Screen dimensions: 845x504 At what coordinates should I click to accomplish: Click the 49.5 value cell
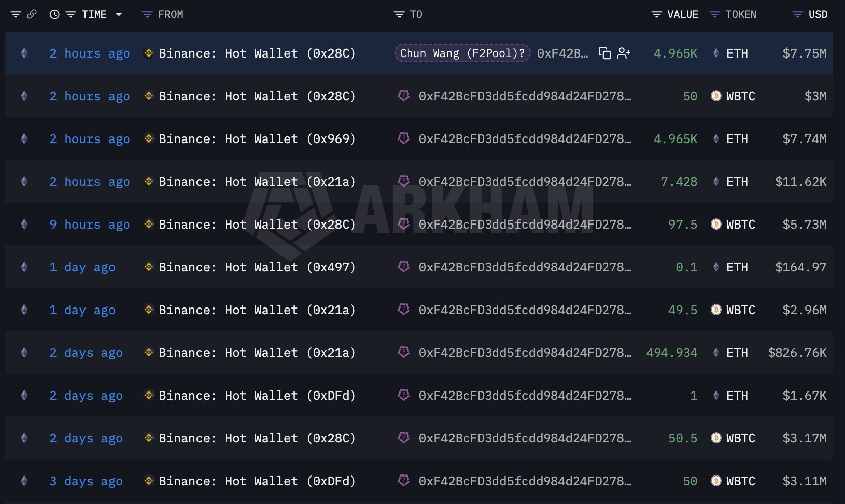(x=683, y=310)
